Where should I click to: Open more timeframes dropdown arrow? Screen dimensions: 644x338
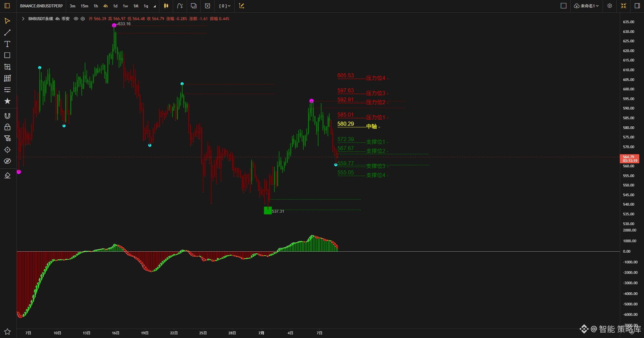tap(155, 6)
